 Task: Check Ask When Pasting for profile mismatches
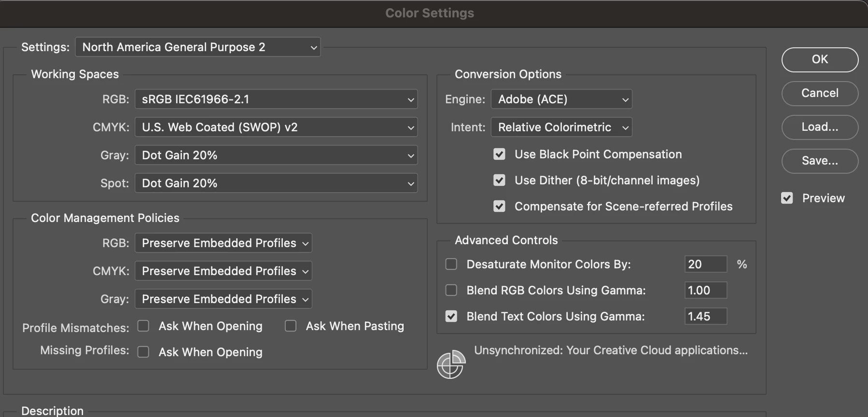[291, 326]
